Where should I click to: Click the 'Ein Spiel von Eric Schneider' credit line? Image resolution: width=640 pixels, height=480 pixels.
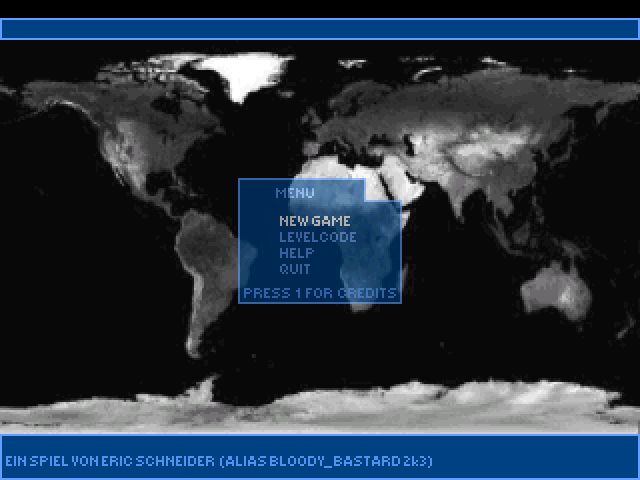point(218,461)
